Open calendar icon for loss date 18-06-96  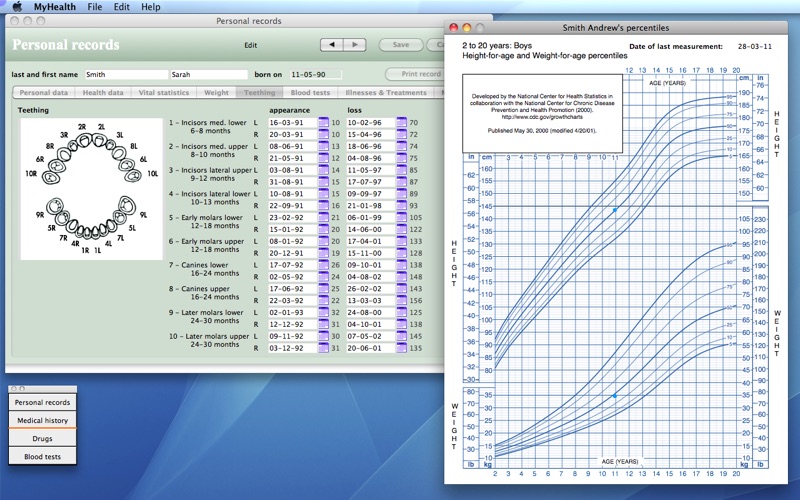(x=402, y=146)
